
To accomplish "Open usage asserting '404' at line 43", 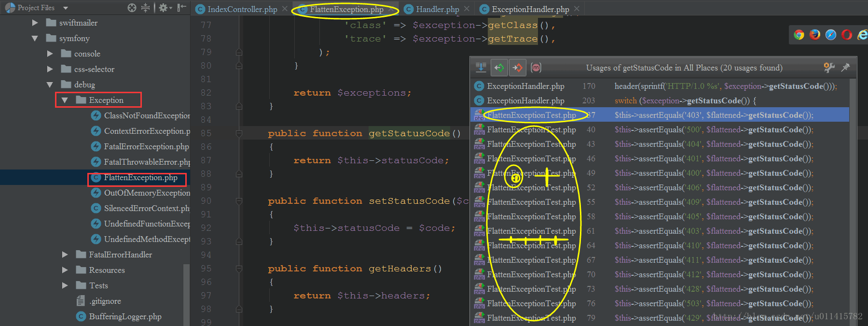I will tap(660, 144).
